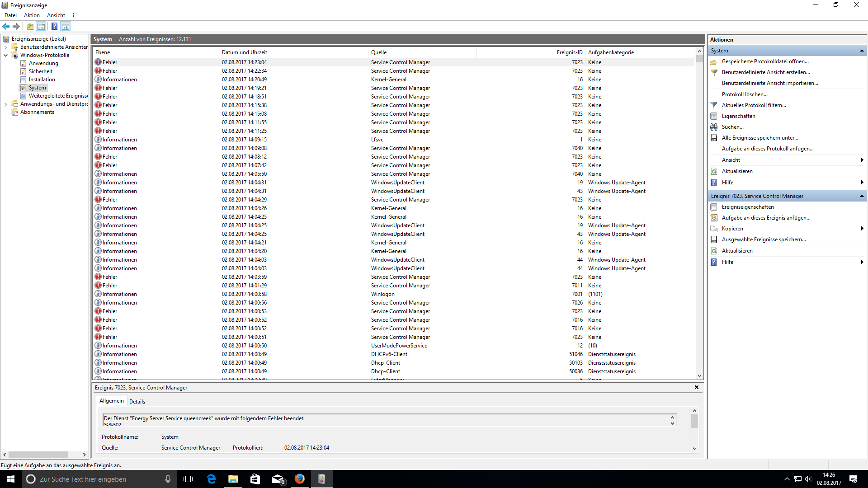Click the event list vertical scrollbar down arrow
This screenshot has width=868, height=488.
coord(699,375)
